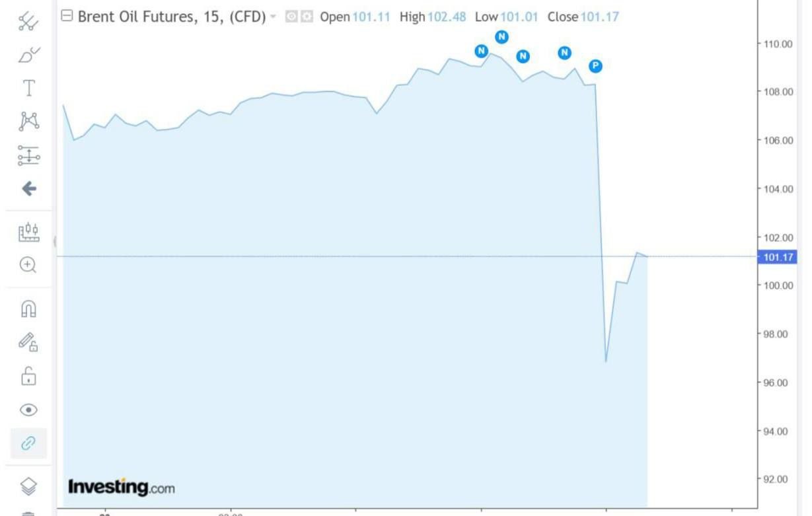Click the blue P event marker
Viewport: 812px width, 516px height.
click(x=595, y=65)
